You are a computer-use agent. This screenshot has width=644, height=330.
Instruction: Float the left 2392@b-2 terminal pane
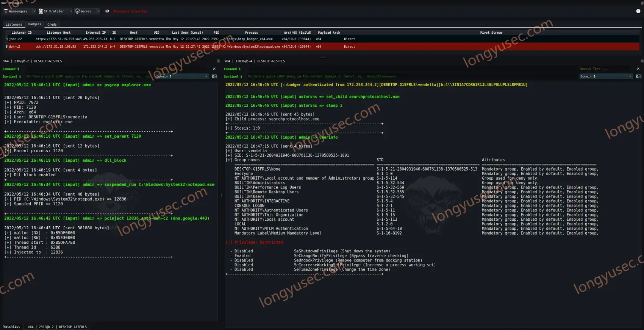click(218, 61)
